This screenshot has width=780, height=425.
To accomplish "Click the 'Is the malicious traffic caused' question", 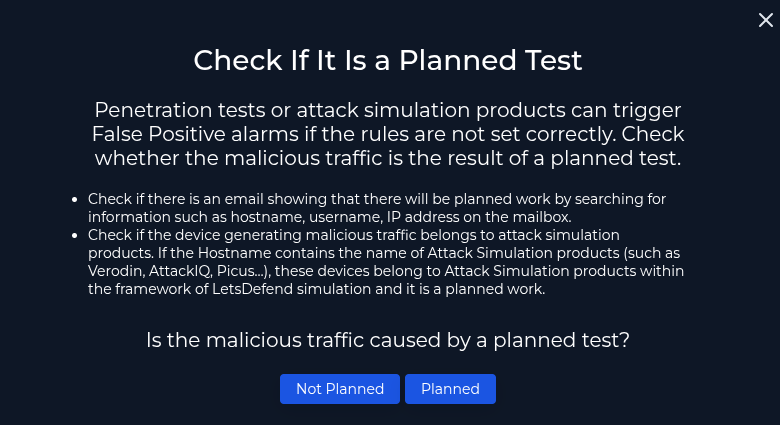I will click(388, 340).
